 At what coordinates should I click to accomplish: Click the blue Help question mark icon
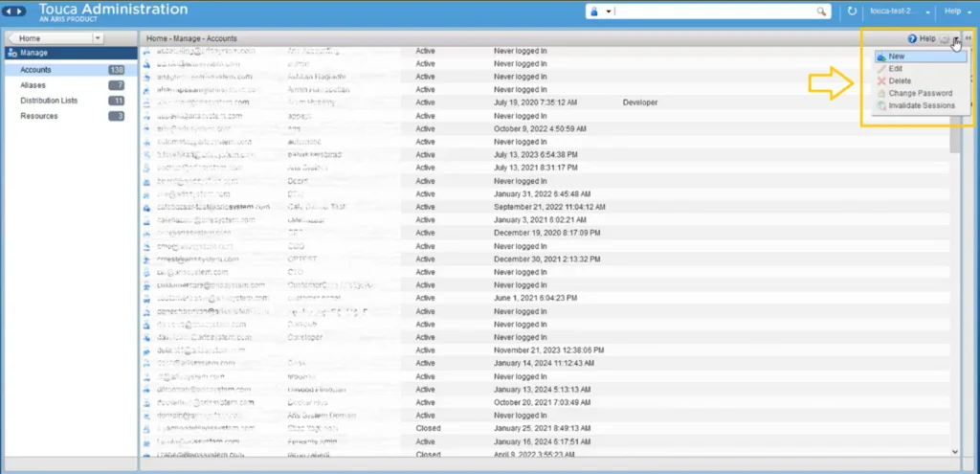[x=912, y=38]
